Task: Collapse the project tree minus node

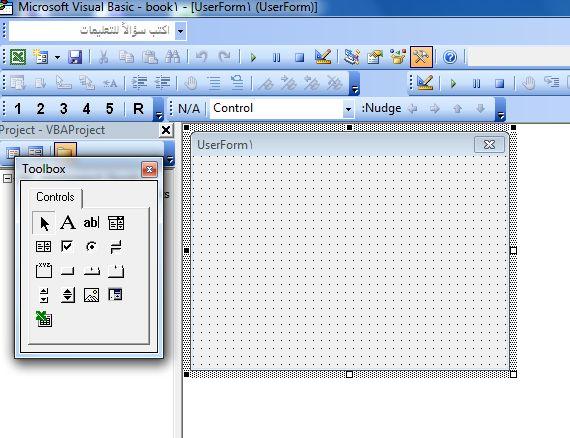Action: click(7, 178)
